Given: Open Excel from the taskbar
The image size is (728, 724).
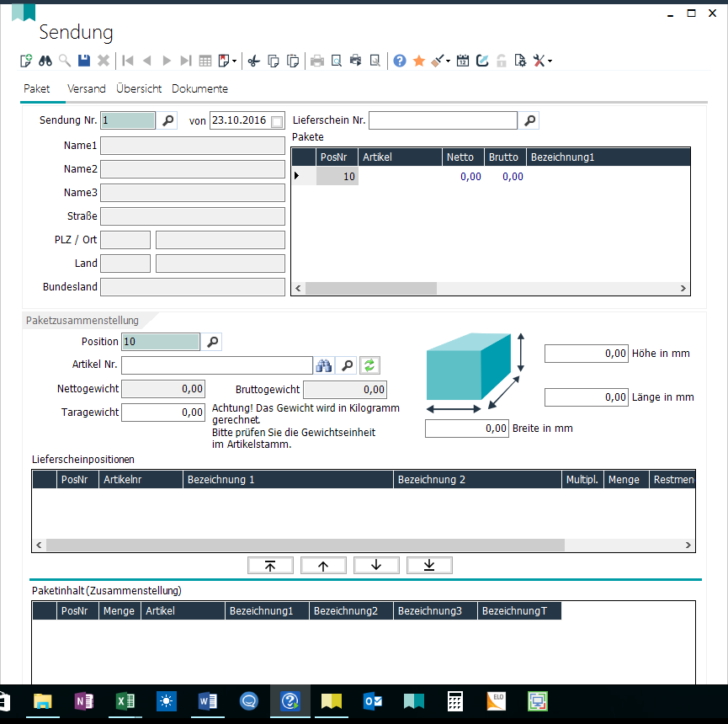Looking at the screenshot, I should click(x=125, y=701).
